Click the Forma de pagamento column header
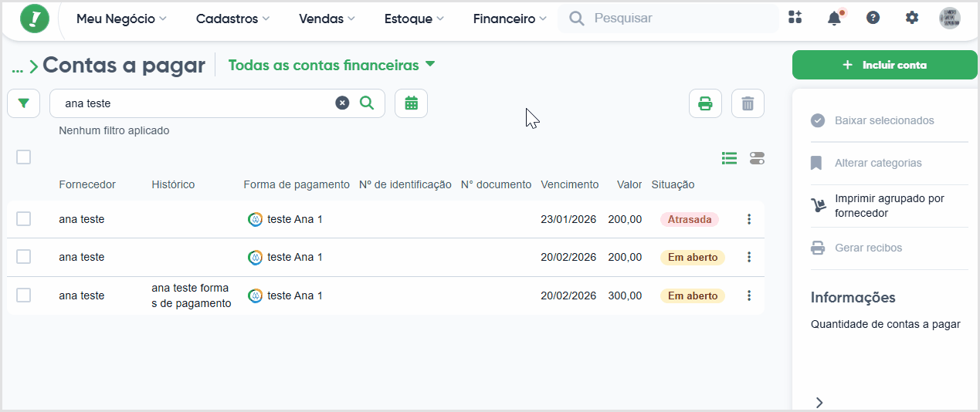The image size is (980, 412). point(297,185)
